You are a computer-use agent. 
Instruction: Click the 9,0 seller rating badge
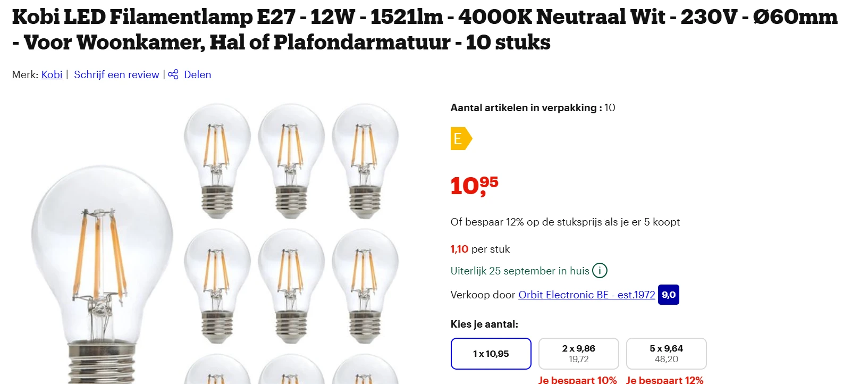coord(668,295)
